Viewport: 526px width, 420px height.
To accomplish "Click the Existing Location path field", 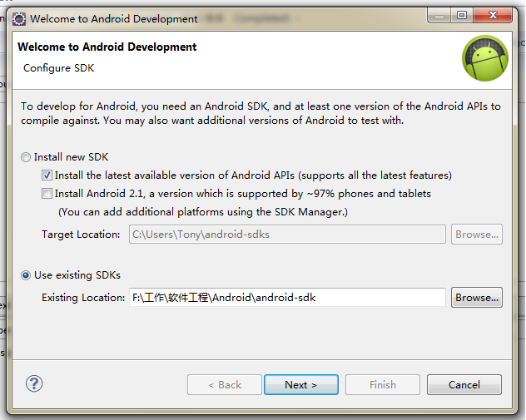I will (x=287, y=297).
